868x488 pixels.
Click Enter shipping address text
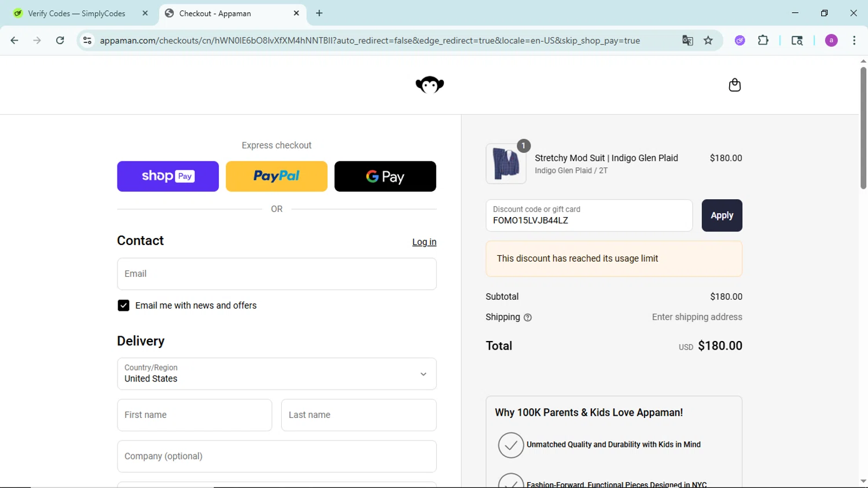[697, 317]
